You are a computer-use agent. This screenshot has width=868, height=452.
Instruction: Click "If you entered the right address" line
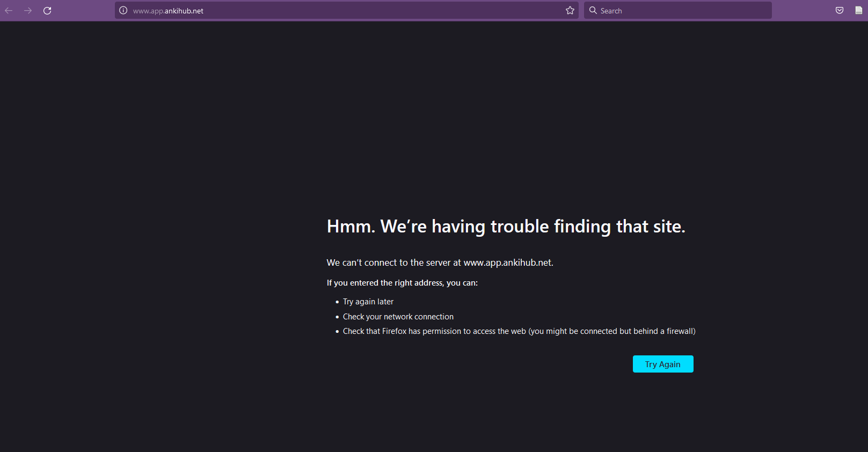[402, 283]
